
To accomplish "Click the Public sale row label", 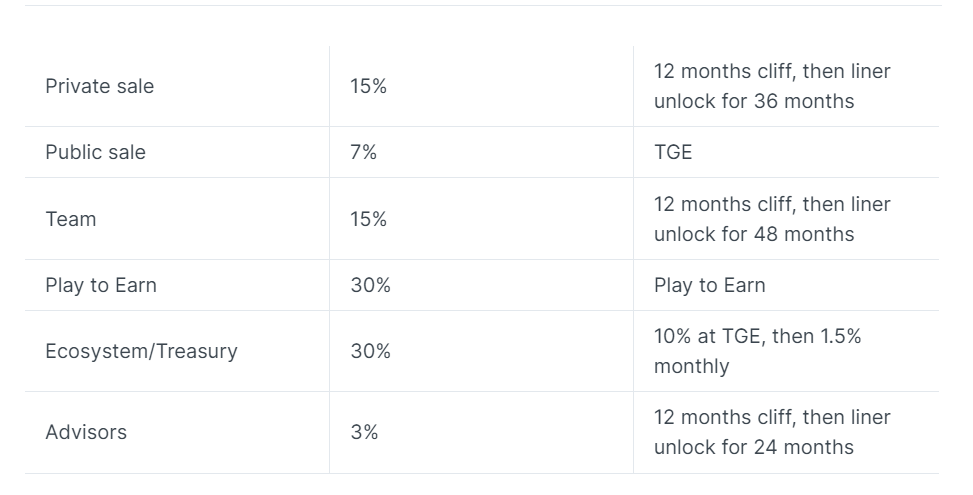I will (x=95, y=152).
